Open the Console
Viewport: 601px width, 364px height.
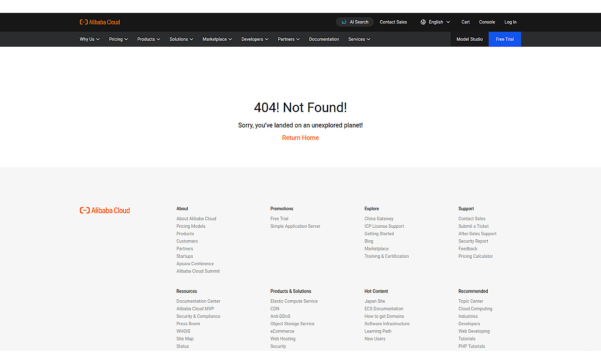(487, 22)
